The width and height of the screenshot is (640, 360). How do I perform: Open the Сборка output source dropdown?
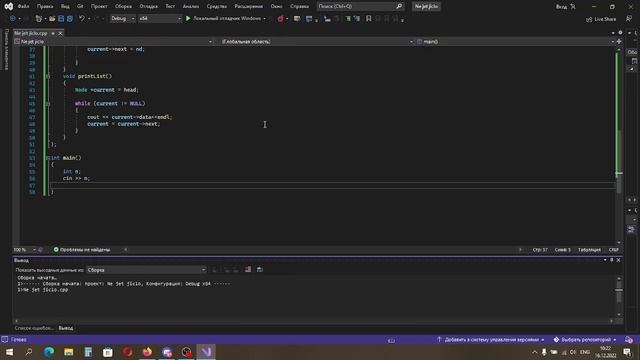tap(146, 270)
